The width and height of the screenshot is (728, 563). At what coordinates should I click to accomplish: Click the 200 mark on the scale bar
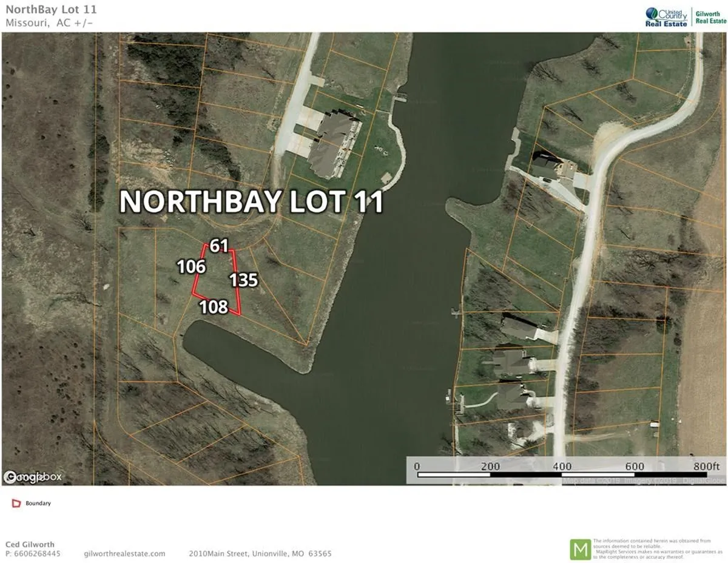490,466
